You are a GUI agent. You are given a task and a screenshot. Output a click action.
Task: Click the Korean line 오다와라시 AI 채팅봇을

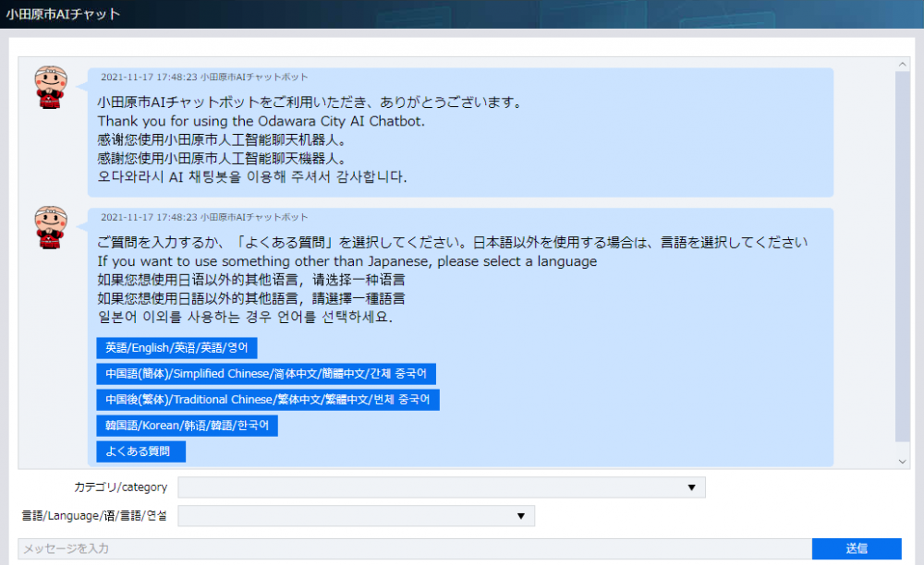point(252,176)
